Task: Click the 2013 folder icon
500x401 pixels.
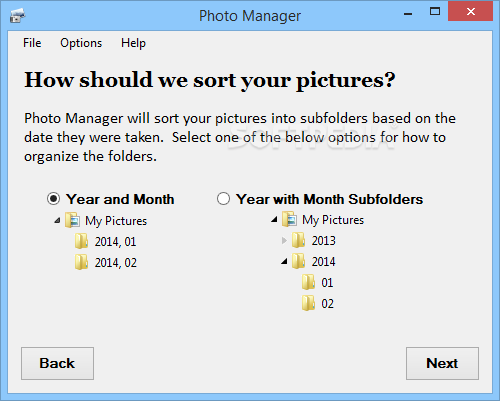Action: tap(299, 240)
